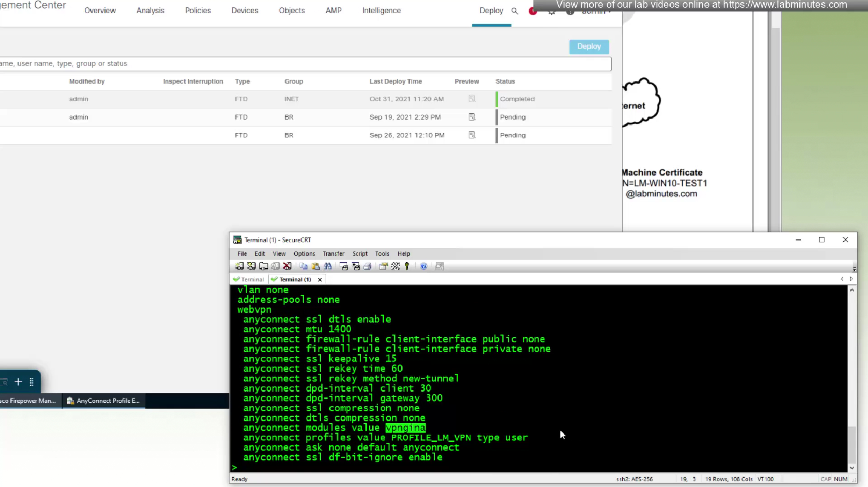This screenshot has height=487, width=868.
Task: Click the device search filter field
Action: 298,64
